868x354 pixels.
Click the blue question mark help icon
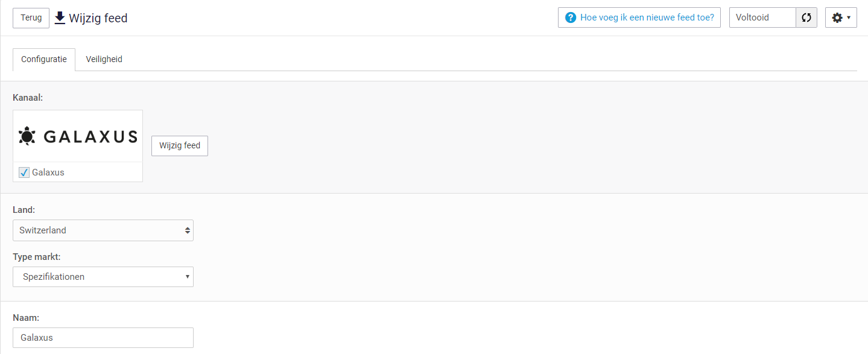(x=571, y=17)
